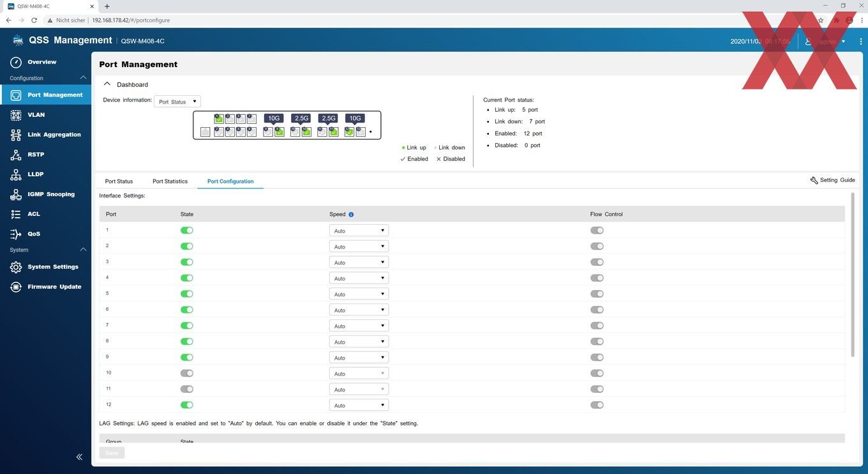
Task: Click port 7 icon in the switch diagram
Action: click(251, 119)
